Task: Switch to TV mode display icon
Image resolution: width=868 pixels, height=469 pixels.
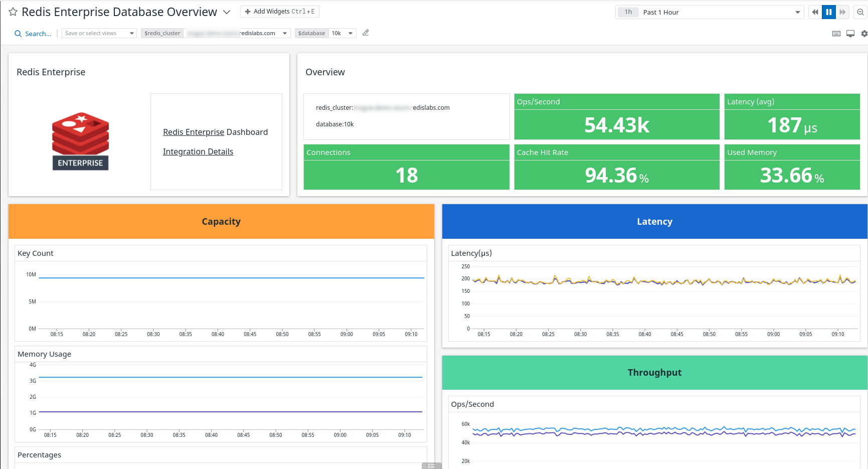Action: [x=850, y=34]
